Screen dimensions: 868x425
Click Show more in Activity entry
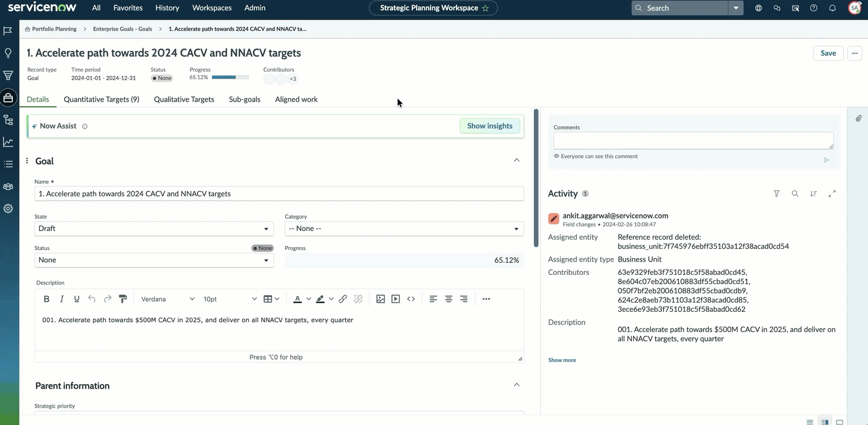pyautogui.click(x=562, y=360)
